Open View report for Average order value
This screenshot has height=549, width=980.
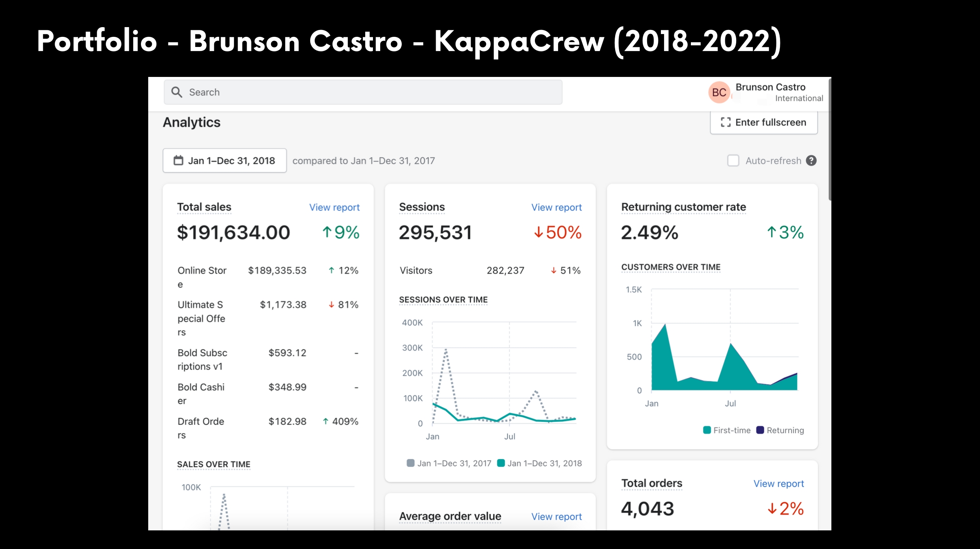556,517
